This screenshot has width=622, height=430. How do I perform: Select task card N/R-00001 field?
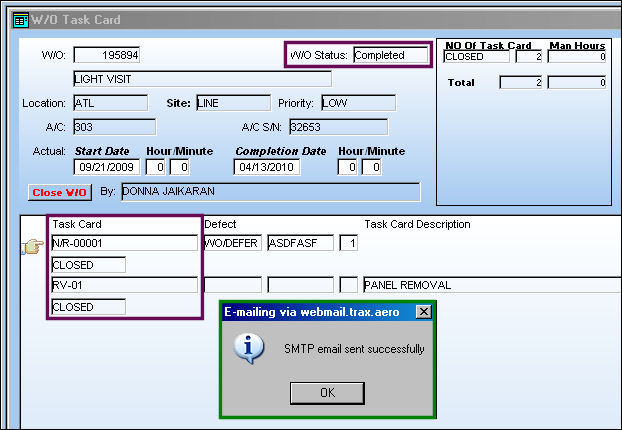pyautogui.click(x=125, y=243)
